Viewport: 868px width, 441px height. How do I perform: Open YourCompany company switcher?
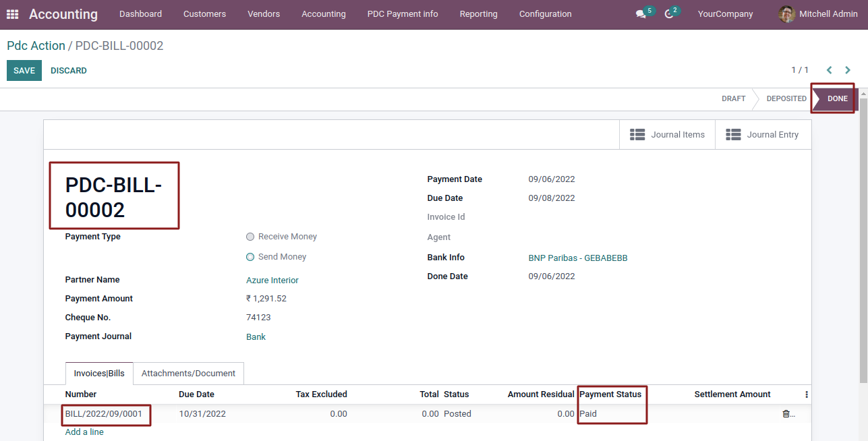coord(725,14)
